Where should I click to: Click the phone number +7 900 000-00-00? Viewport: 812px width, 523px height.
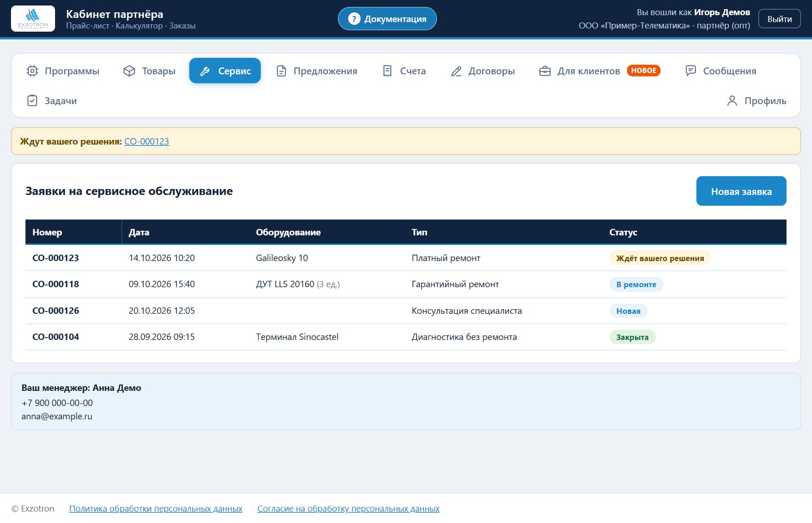(x=57, y=403)
